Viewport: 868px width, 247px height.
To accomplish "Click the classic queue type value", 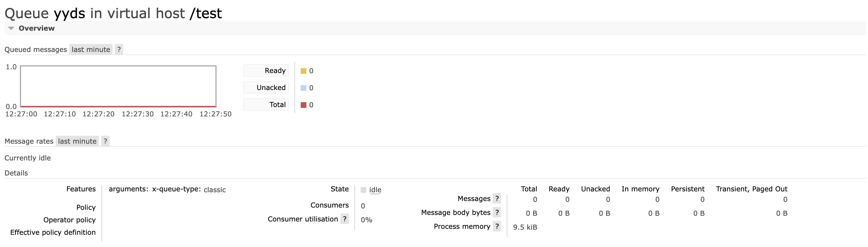I will point(215,190).
